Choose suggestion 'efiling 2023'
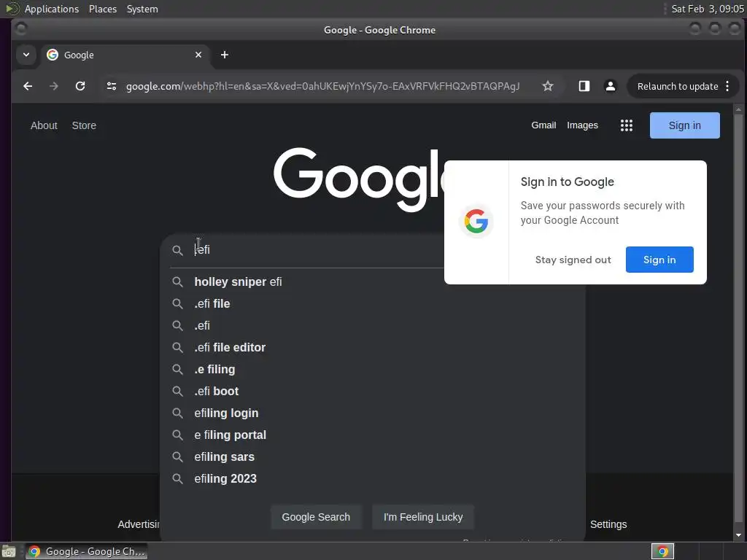Screen dimensions: 747x560 (373, 478)
